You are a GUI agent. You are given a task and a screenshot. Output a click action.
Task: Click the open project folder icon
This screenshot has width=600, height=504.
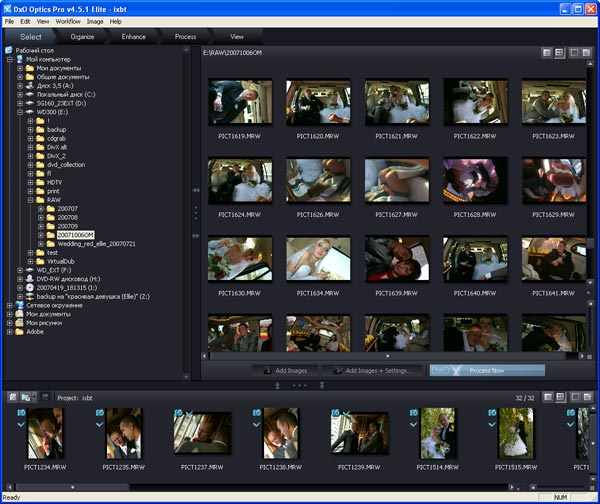coord(25,397)
